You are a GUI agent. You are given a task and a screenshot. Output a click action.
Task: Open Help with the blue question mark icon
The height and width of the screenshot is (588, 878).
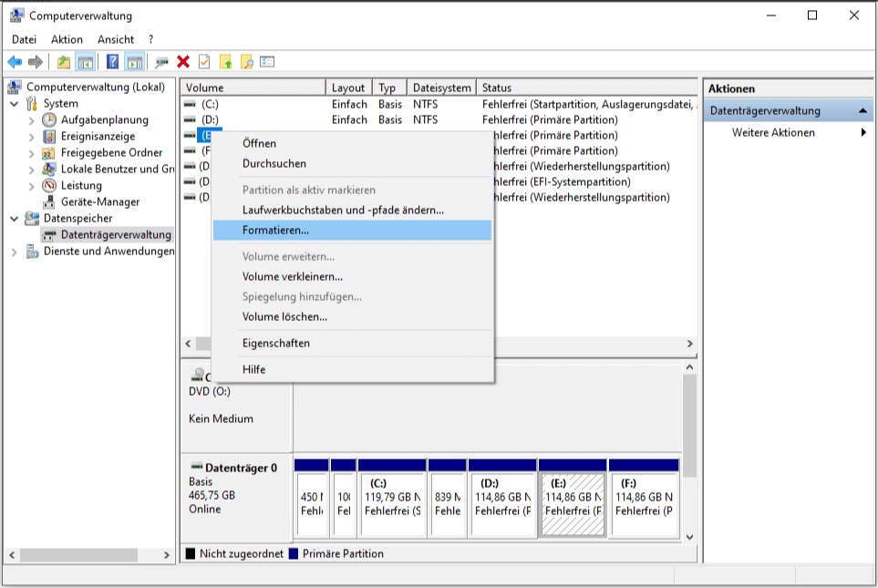coord(112,62)
